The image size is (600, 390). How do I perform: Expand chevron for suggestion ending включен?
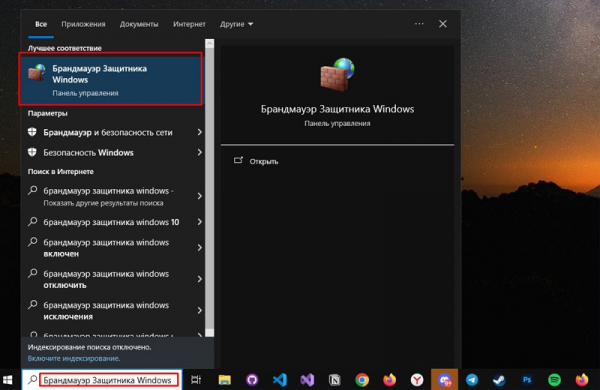coord(199,248)
